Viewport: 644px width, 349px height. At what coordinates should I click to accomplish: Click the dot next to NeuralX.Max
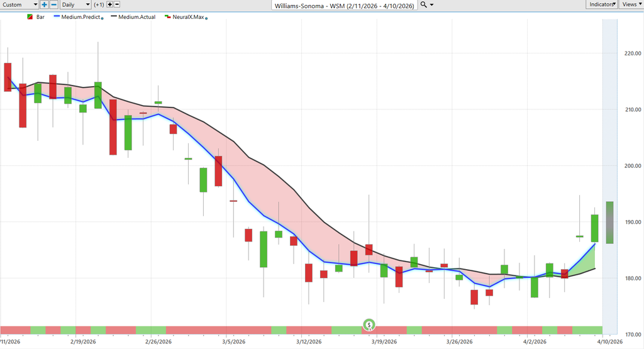coord(206,18)
